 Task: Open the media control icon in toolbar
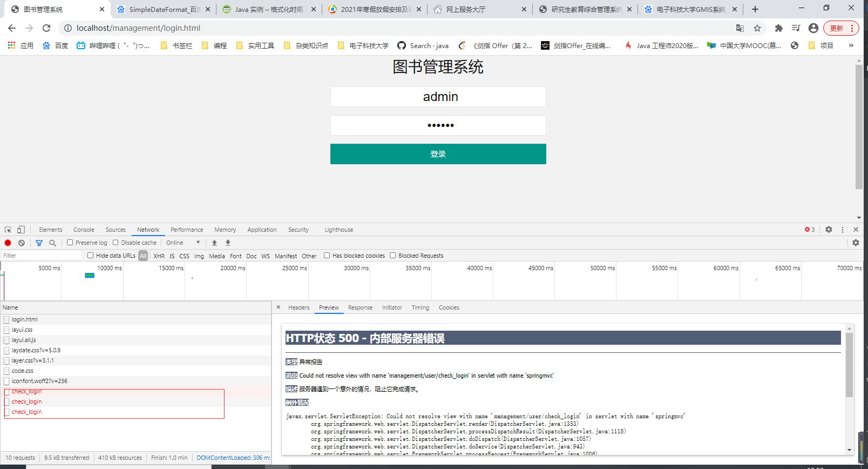pyautogui.click(x=796, y=28)
